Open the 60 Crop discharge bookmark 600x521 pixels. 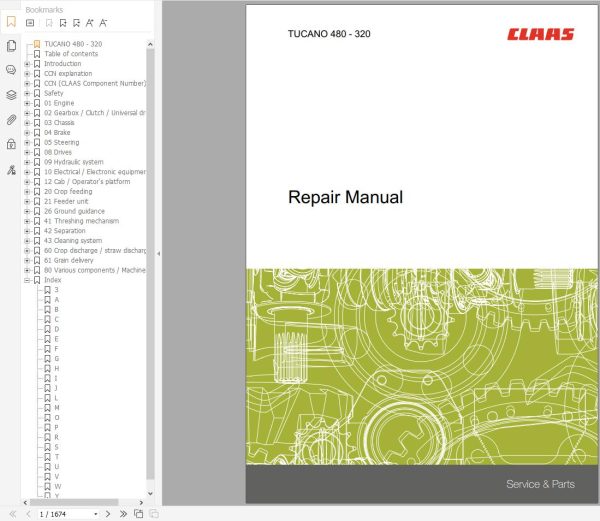(x=95, y=251)
